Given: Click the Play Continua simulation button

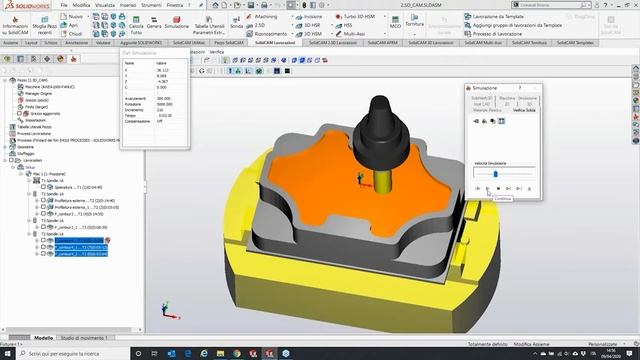Looking at the screenshot, I should tap(487, 189).
